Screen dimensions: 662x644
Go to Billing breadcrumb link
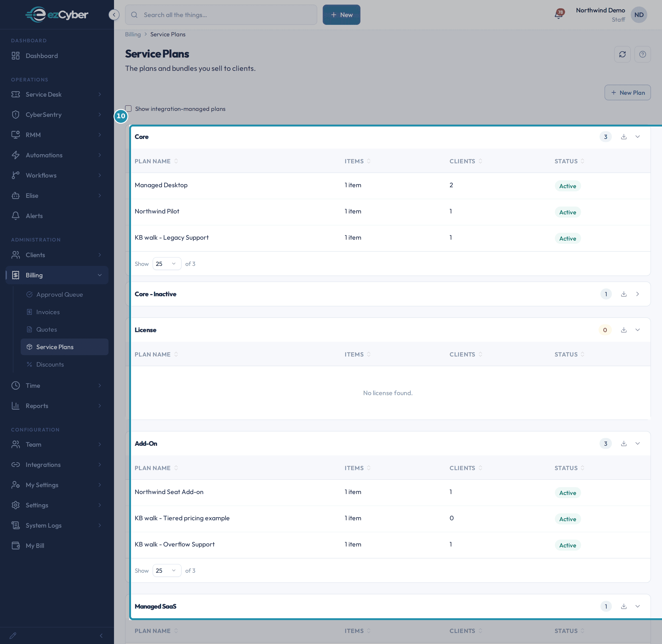tap(133, 34)
